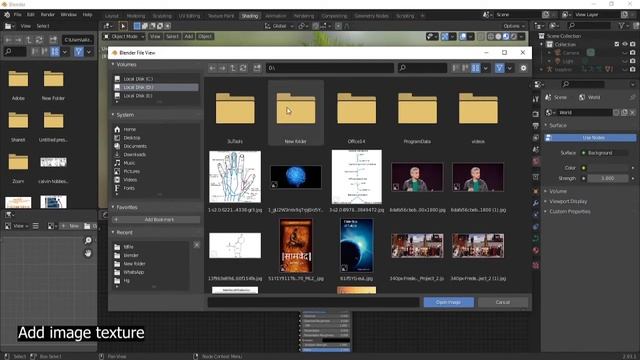Clear the recent folders list

coord(197,245)
